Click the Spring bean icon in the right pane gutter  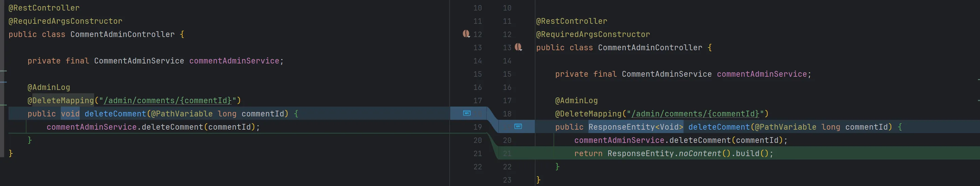point(518,47)
